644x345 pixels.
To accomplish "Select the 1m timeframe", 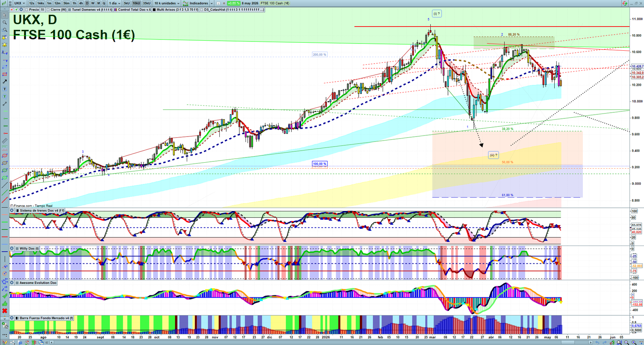I will [49, 3].
